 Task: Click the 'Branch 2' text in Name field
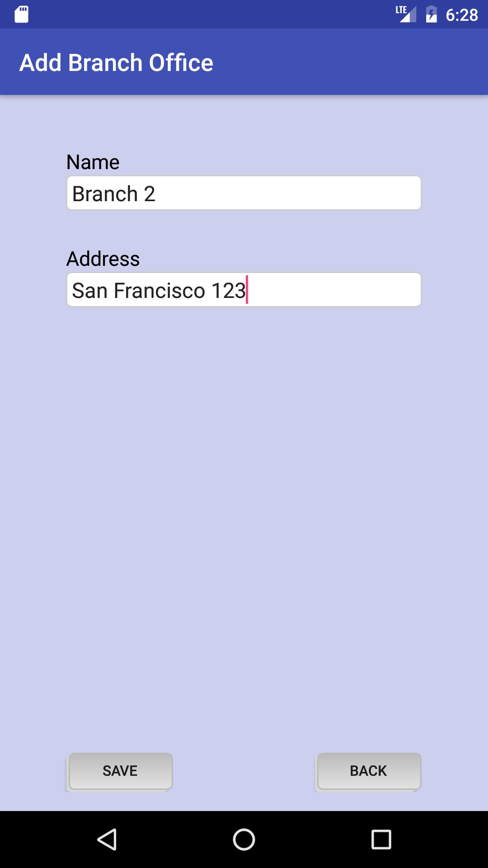pos(114,194)
